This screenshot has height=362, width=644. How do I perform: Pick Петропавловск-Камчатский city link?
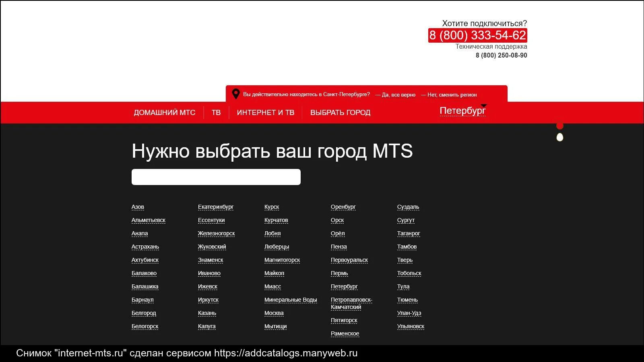click(351, 303)
